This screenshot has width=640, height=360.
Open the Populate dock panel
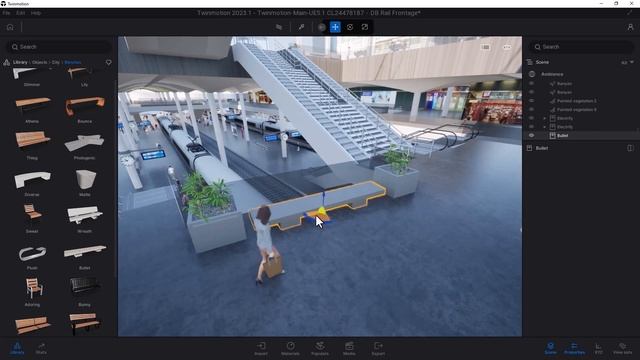click(x=320, y=349)
